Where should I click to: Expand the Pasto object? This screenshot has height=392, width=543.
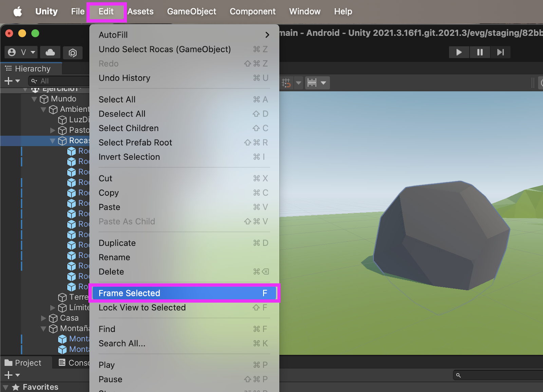53,130
